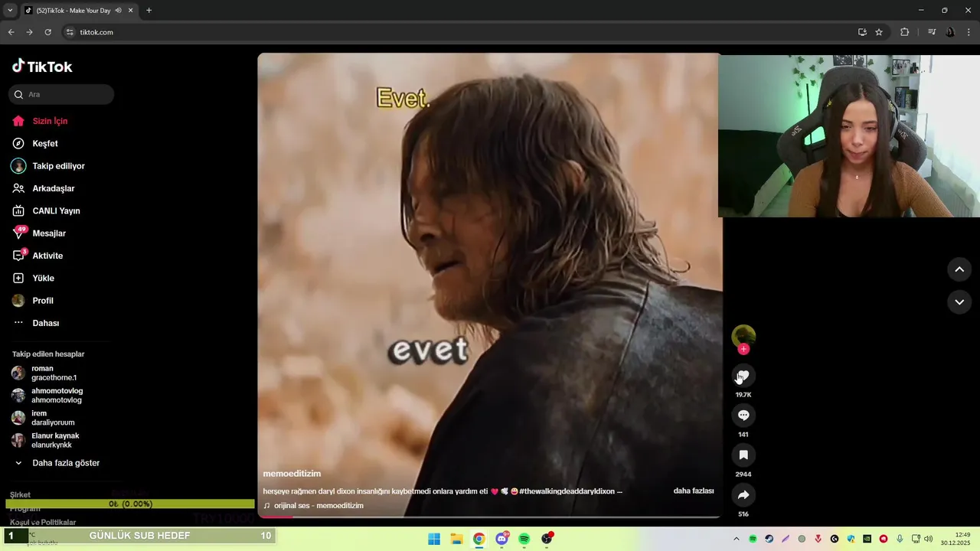Screen dimensions: 980x551
Task: Bookmark the video using the save icon
Action: pyautogui.click(x=743, y=455)
